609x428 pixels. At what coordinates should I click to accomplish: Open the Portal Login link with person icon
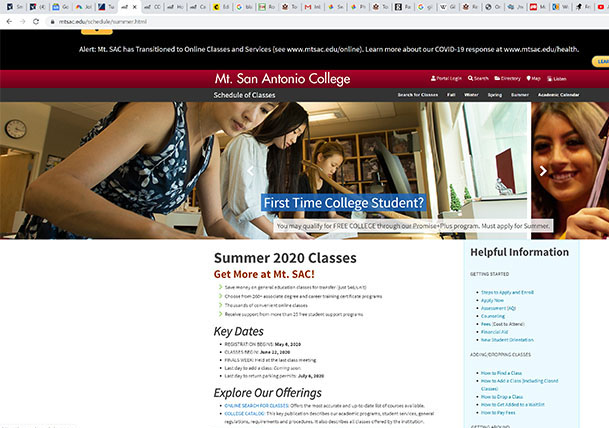click(446, 78)
